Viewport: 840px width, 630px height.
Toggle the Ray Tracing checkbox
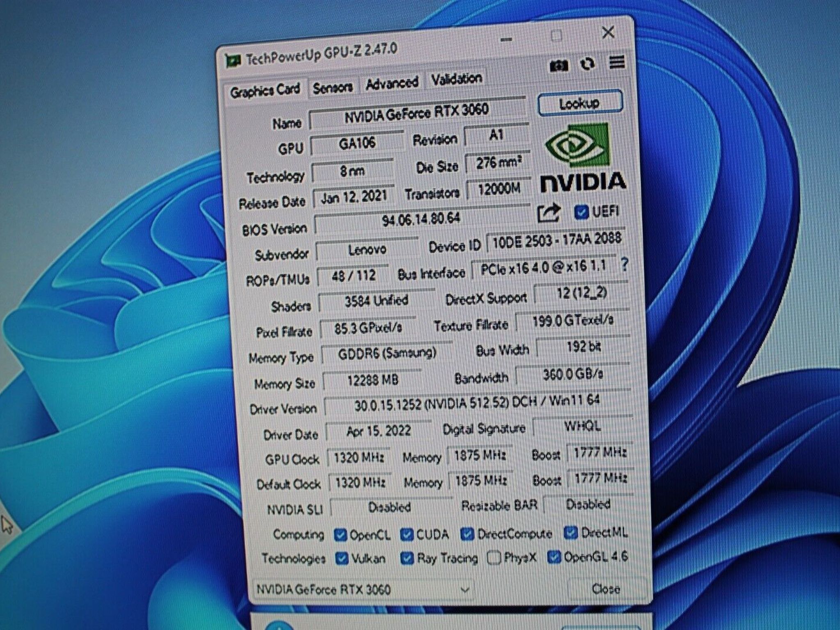(x=407, y=558)
